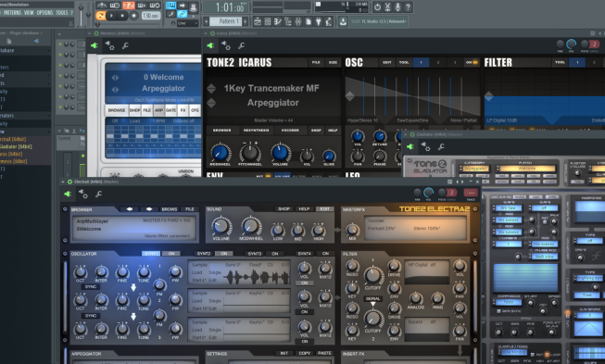Open Nemesis wrench settings icon
Screen dimensions: 605x364
click(125, 46)
